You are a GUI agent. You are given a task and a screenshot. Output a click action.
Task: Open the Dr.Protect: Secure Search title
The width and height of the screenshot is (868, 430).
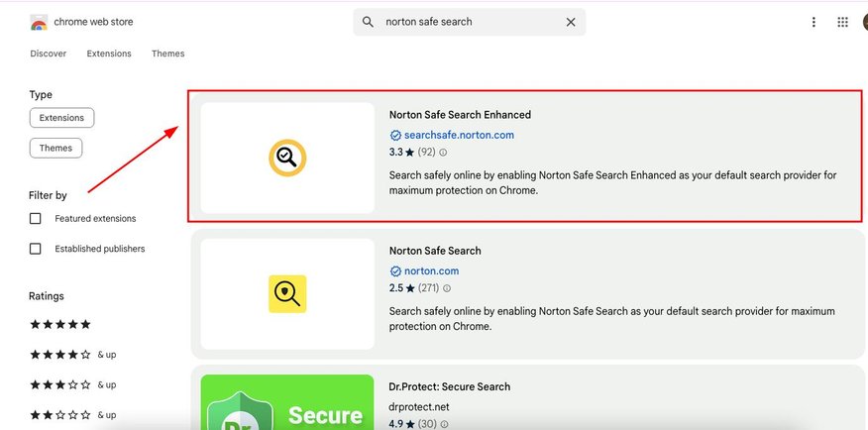point(450,386)
